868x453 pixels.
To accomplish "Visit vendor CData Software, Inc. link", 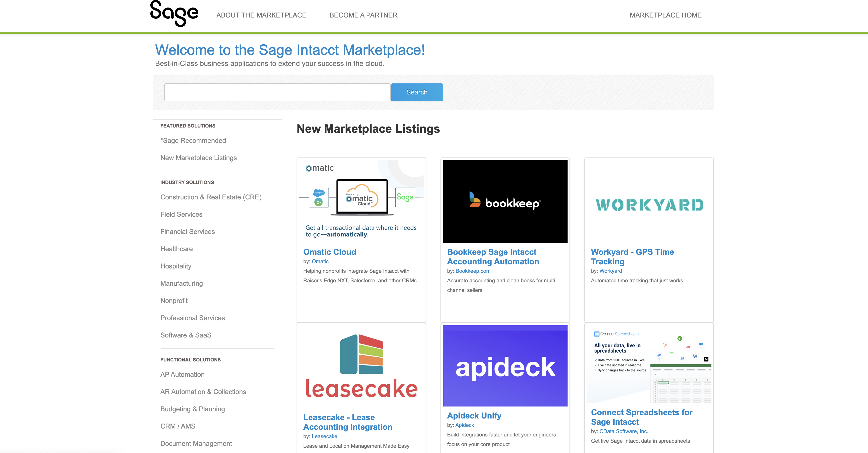I will (623, 431).
